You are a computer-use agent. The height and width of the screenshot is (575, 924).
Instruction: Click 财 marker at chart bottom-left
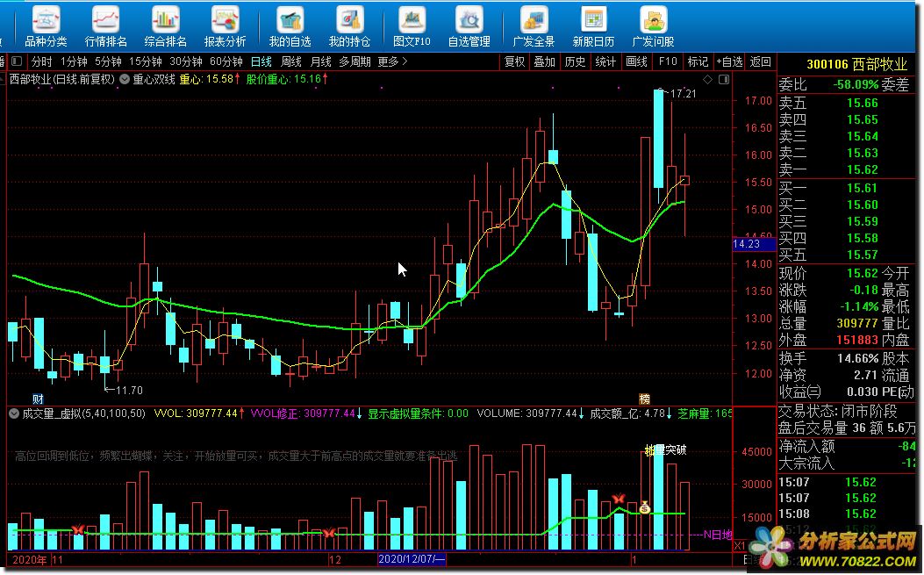[38, 399]
